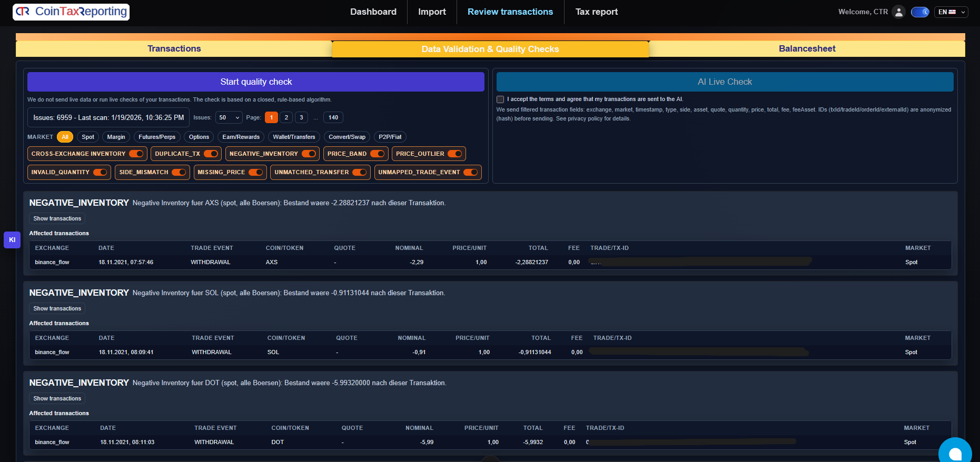This screenshot has width=980, height=462.
Task: Open the Tax report menu
Action: 596,12
